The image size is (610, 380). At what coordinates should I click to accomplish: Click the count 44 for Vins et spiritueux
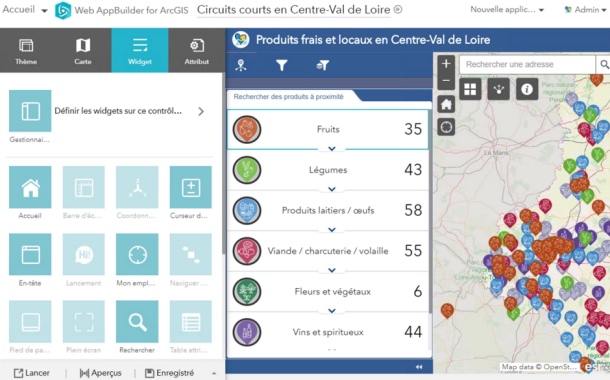tap(413, 332)
